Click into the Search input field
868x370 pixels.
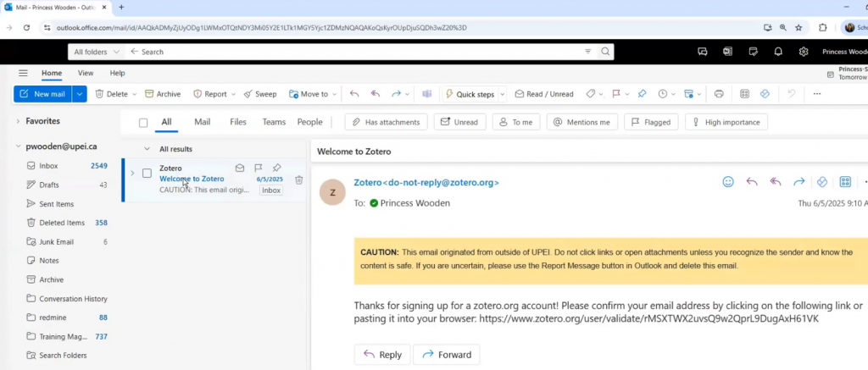click(x=356, y=52)
